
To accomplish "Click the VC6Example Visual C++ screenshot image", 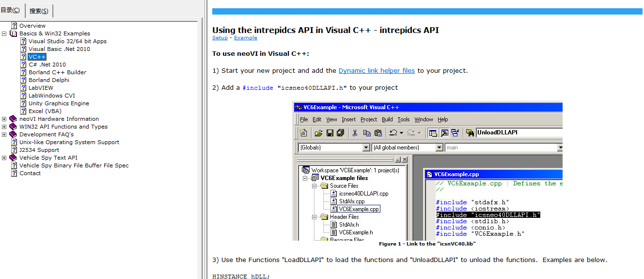I will [428, 171].
